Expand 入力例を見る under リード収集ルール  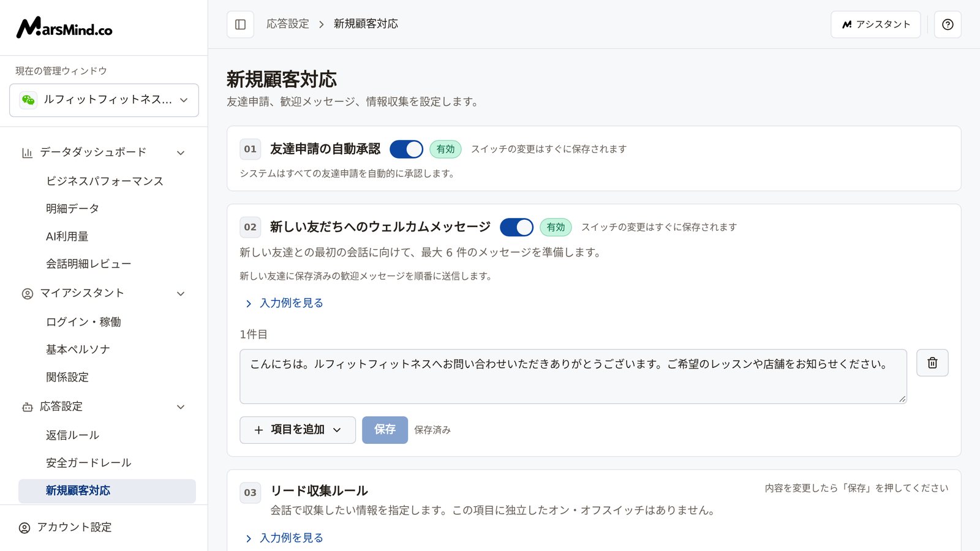pos(284,538)
